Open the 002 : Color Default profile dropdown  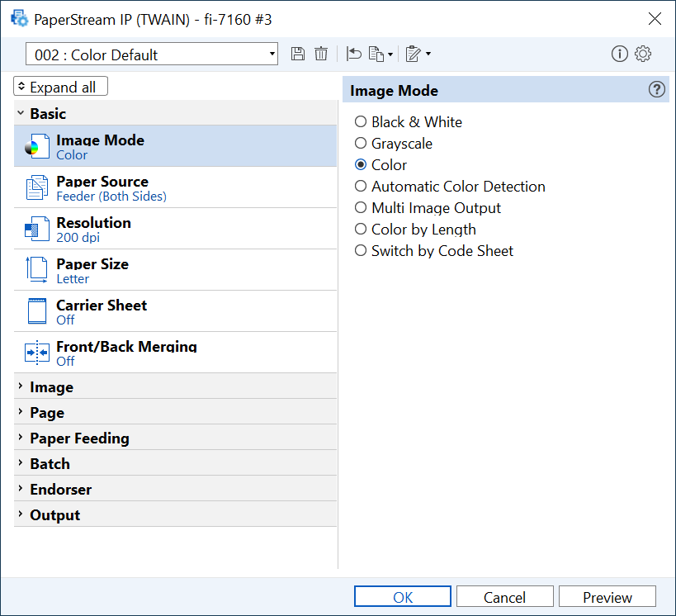point(151,54)
